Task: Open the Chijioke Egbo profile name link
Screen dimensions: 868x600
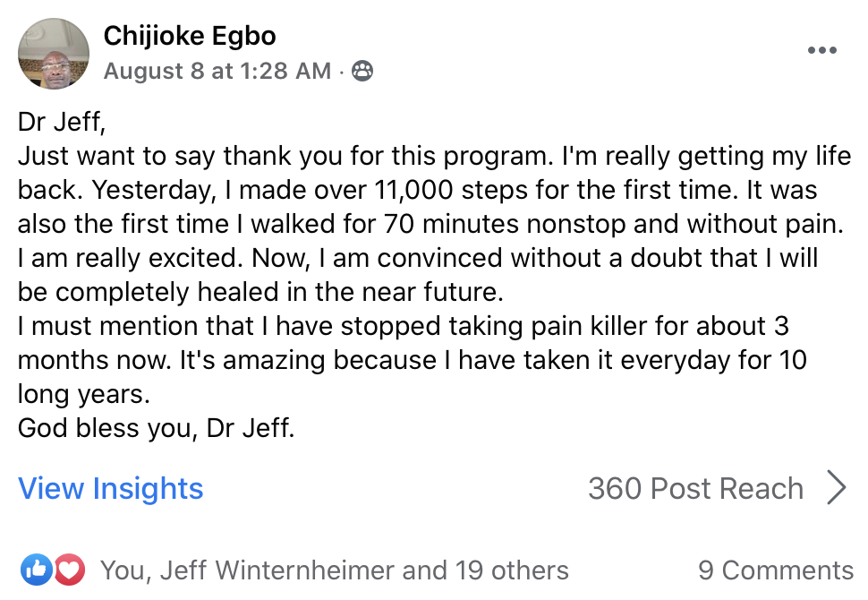Action: tap(190, 36)
